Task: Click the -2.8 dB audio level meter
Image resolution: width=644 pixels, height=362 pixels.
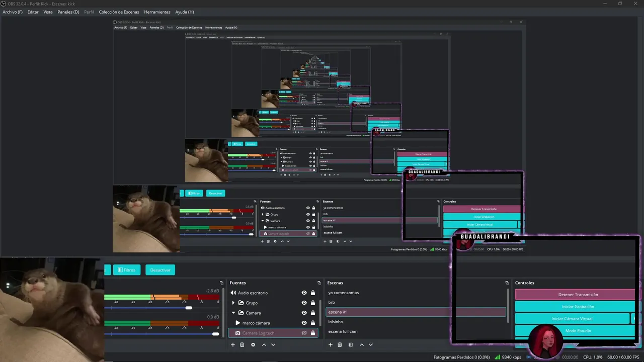Action: (x=162, y=297)
